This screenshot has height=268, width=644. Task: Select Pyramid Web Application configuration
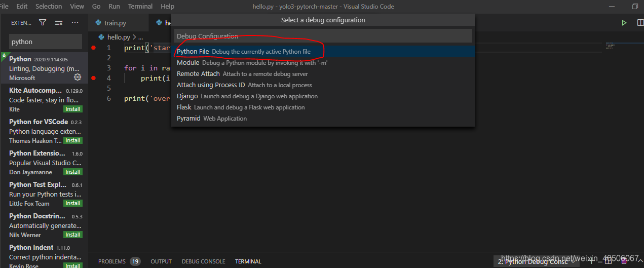pyautogui.click(x=323, y=119)
